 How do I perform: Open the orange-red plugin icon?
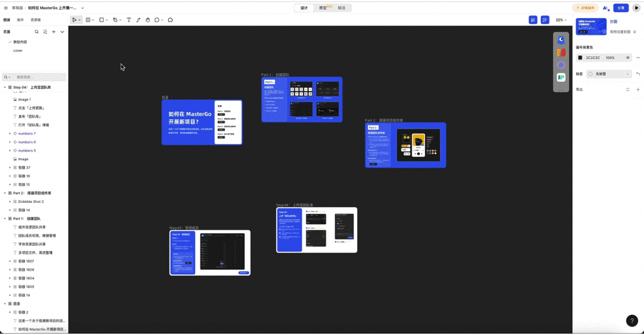point(561,52)
